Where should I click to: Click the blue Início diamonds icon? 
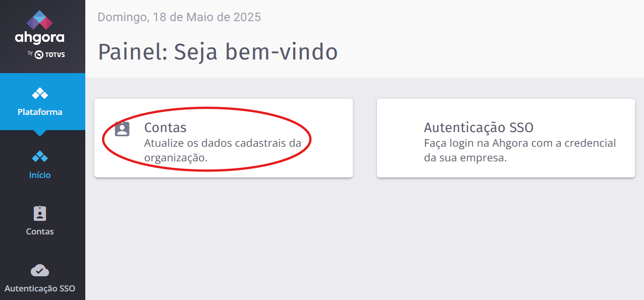point(40,157)
